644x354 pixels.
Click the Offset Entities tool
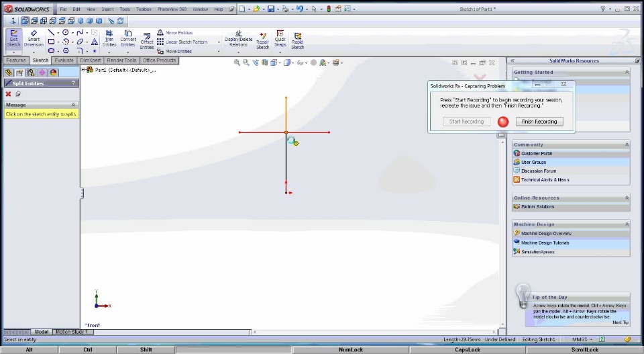147,41
